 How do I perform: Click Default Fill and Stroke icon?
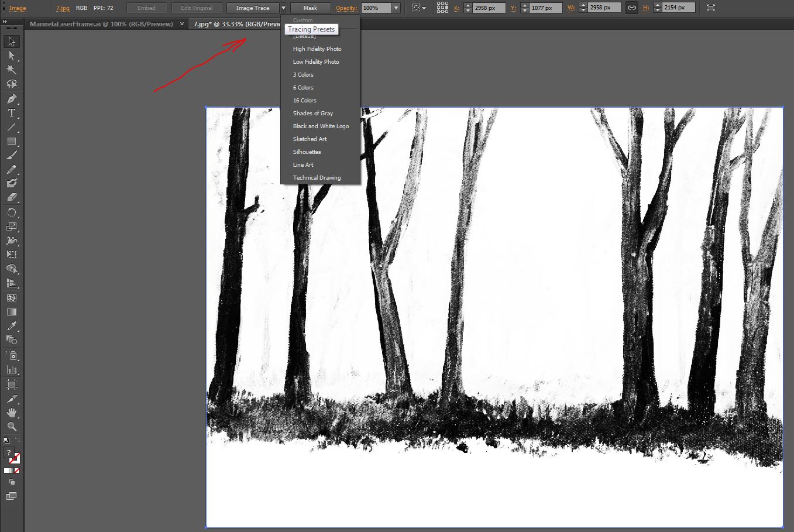point(6,440)
